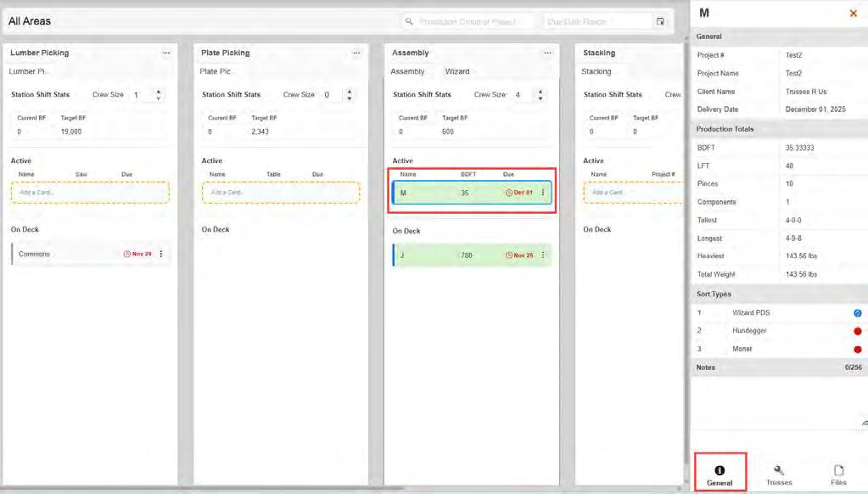This screenshot has height=494, width=868.
Task: Increase Lumber Picking crew size
Action: coord(159,92)
